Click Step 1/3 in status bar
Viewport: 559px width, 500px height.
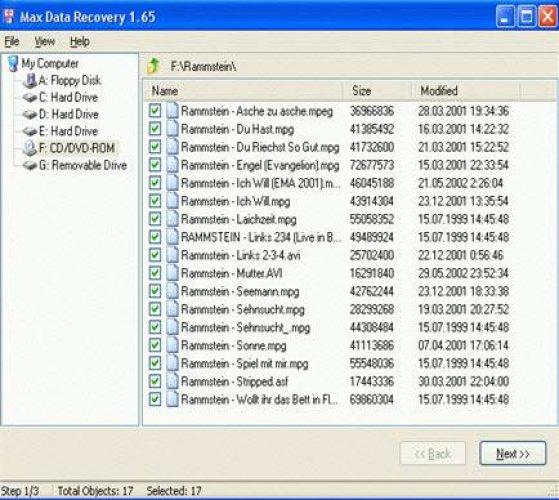[x=20, y=491]
